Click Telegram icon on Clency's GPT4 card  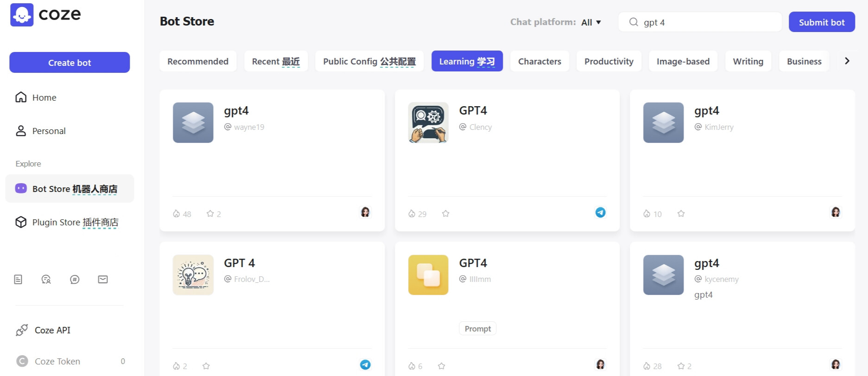[x=601, y=212]
